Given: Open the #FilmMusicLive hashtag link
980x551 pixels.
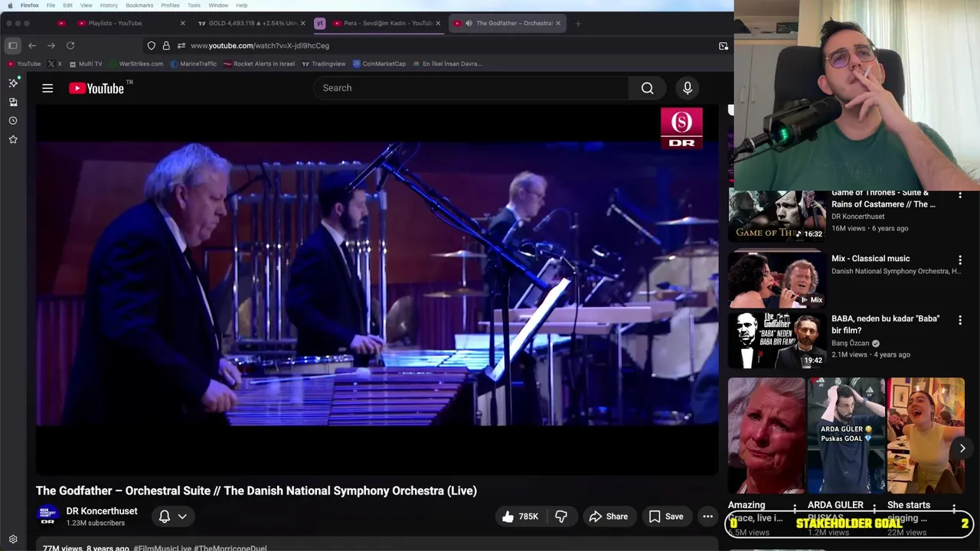Looking at the screenshot, I should click(162, 548).
